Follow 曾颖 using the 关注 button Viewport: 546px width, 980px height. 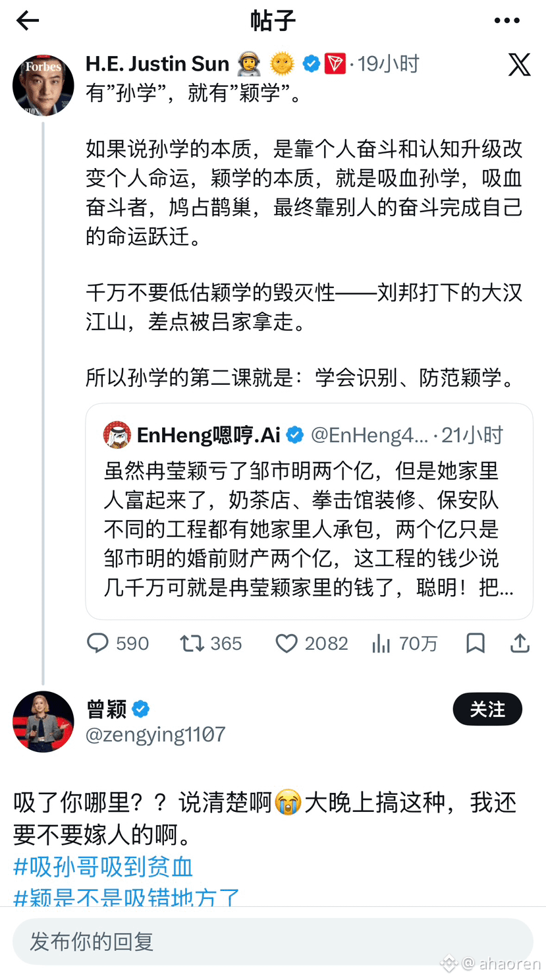487,709
